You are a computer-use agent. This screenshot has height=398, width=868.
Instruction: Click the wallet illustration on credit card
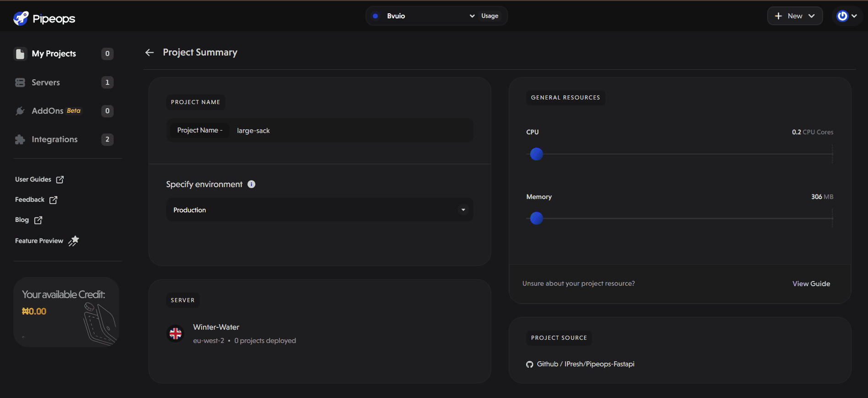click(x=100, y=324)
